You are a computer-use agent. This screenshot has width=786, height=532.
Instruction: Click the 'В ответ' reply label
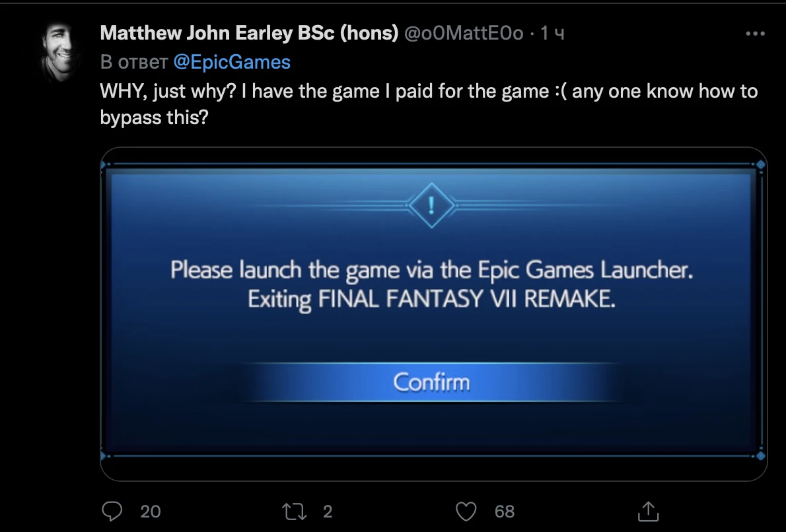(134, 62)
